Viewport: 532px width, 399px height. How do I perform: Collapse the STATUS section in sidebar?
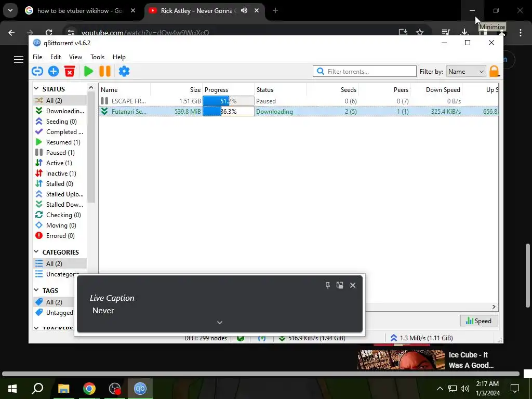pos(36,88)
